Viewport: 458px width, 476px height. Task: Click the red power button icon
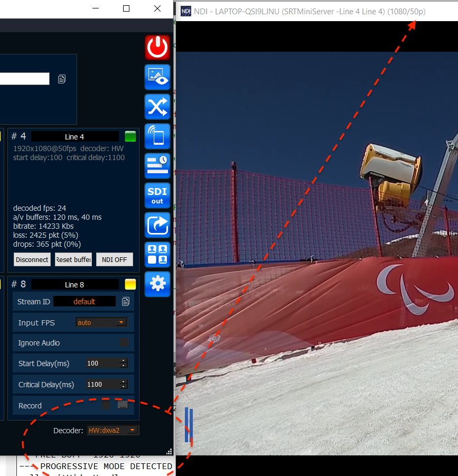pos(157,48)
